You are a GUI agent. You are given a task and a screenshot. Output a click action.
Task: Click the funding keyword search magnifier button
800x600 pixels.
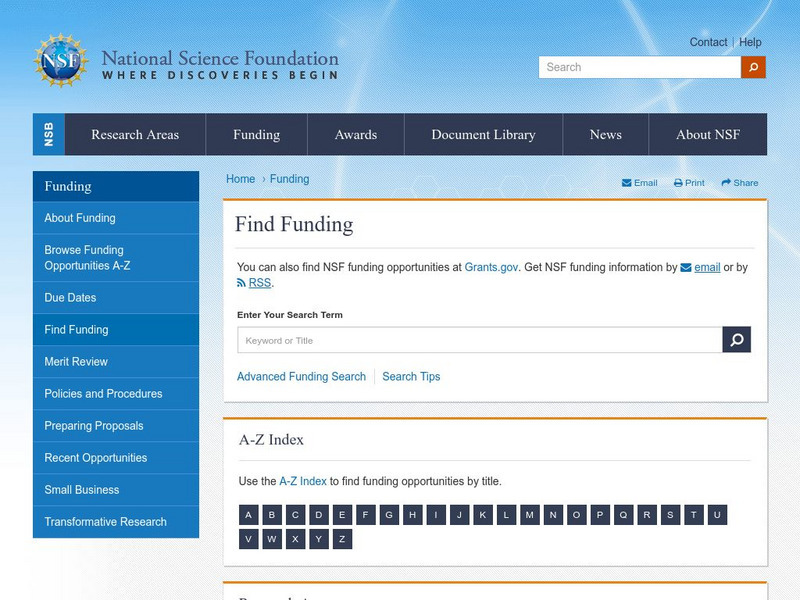(x=736, y=340)
